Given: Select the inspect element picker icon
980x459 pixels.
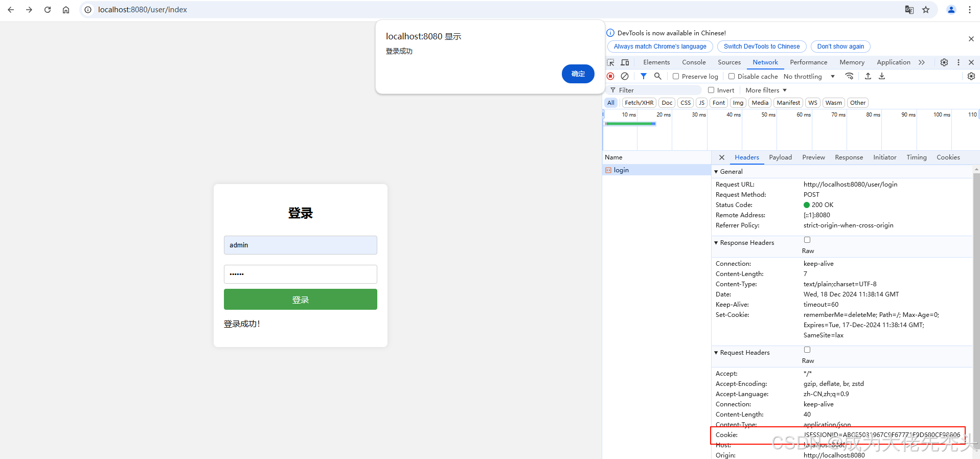Looking at the screenshot, I should tap(610, 62).
